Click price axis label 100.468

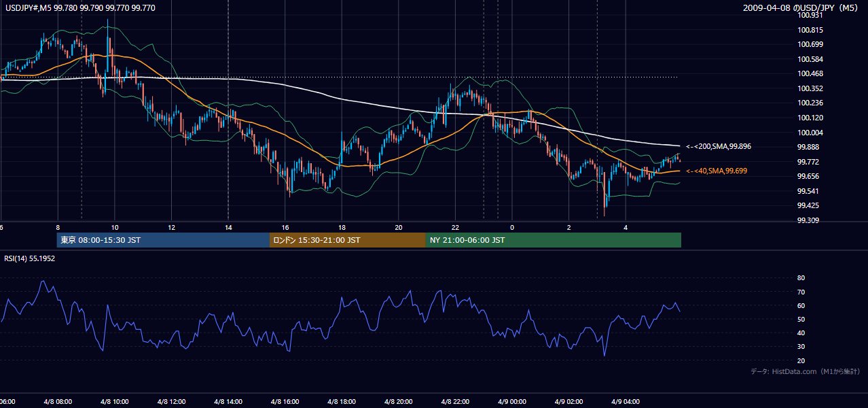point(810,73)
